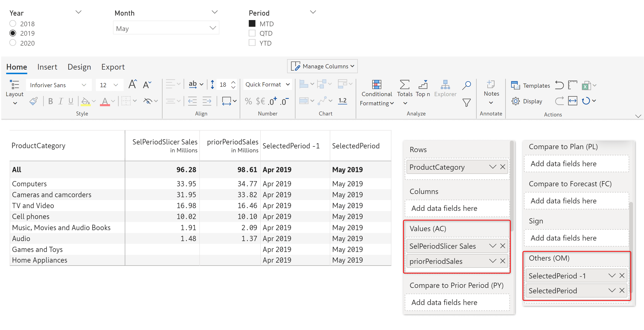Open Templates

coord(530,85)
